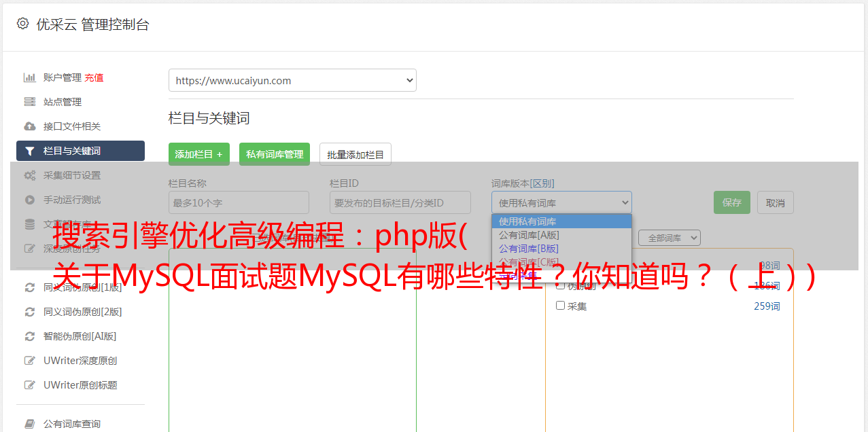
Task: Click the gears icon for 采集细节设置
Action: point(30,175)
